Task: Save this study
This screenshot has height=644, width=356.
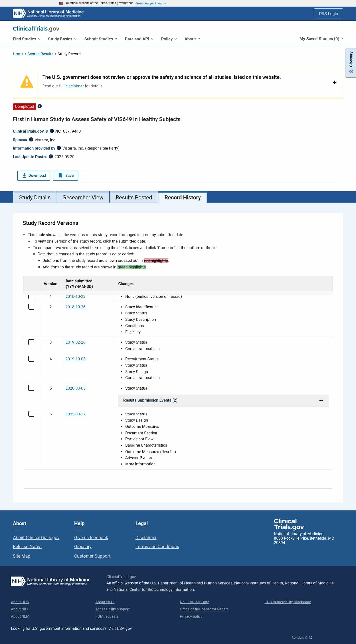Action: (66, 175)
